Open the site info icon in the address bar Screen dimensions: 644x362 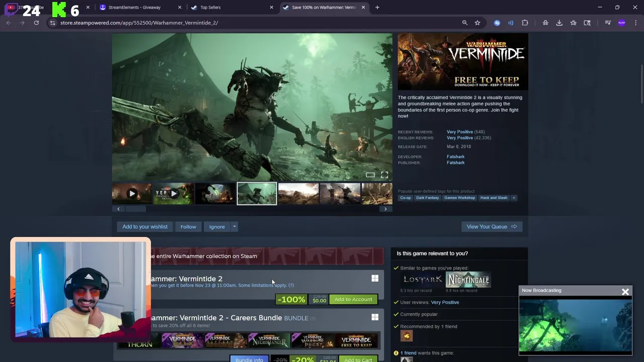[x=52, y=23]
